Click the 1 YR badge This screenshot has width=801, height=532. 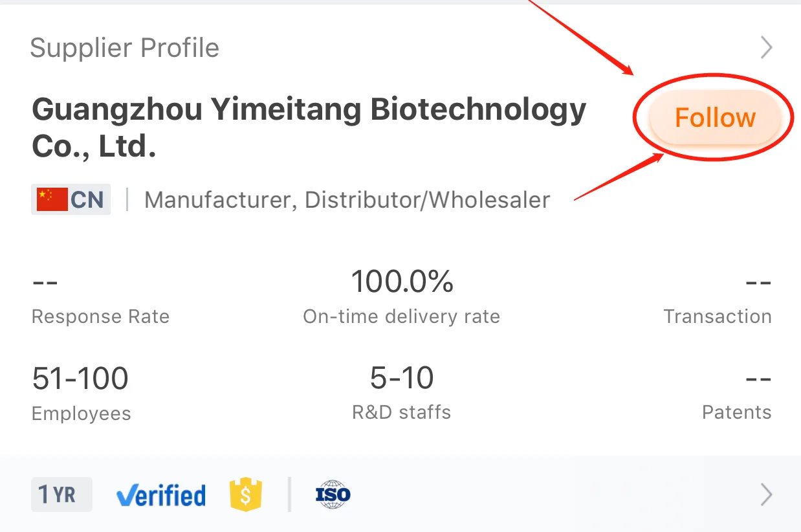pyautogui.click(x=61, y=495)
